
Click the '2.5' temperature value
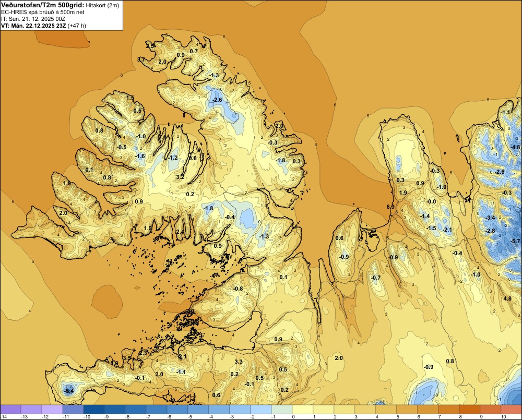point(150,46)
